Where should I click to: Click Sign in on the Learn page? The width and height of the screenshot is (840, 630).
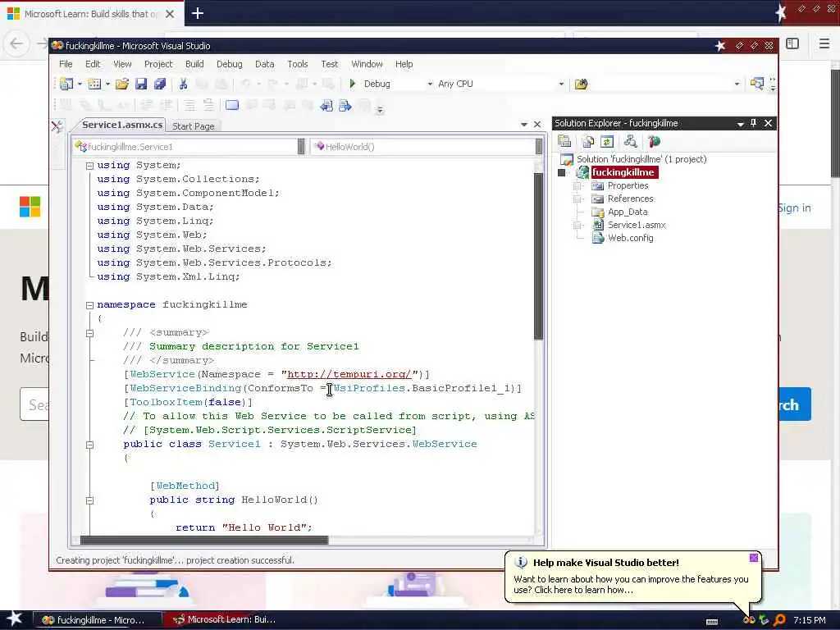[x=794, y=208]
